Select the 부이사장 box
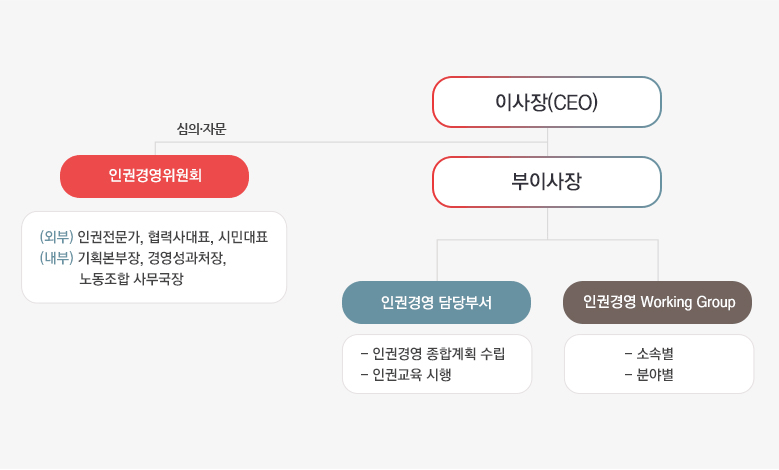This screenshot has width=779, height=470. point(546,182)
